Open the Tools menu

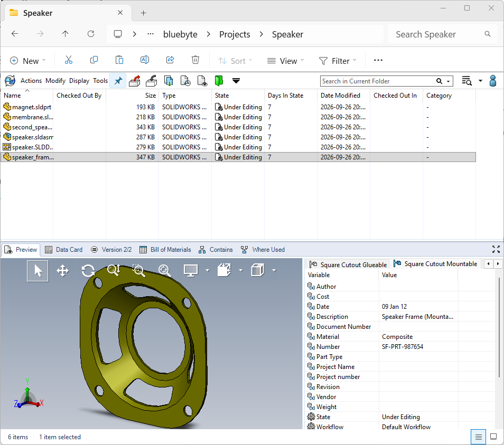click(100, 81)
